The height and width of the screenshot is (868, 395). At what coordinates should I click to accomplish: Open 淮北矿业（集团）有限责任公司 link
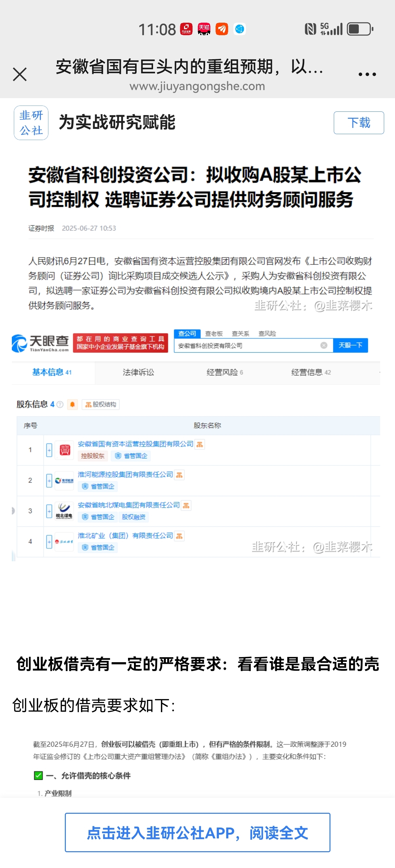tap(125, 536)
